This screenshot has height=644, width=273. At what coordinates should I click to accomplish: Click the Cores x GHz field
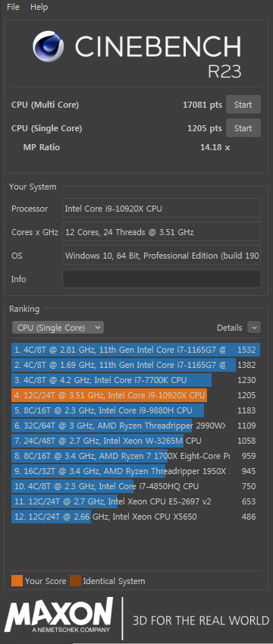pyautogui.click(x=162, y=231)
